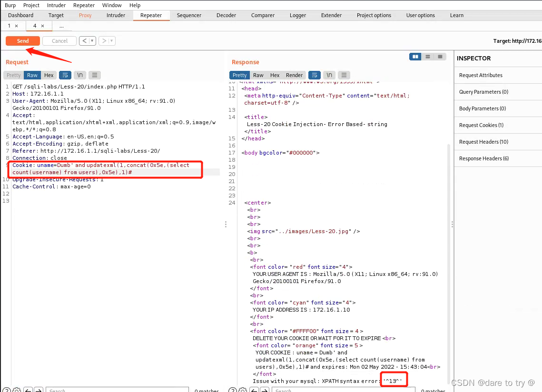The image size is (542, 392).
Task: Click the Cancel button
Action: click(x=59, y=41)
